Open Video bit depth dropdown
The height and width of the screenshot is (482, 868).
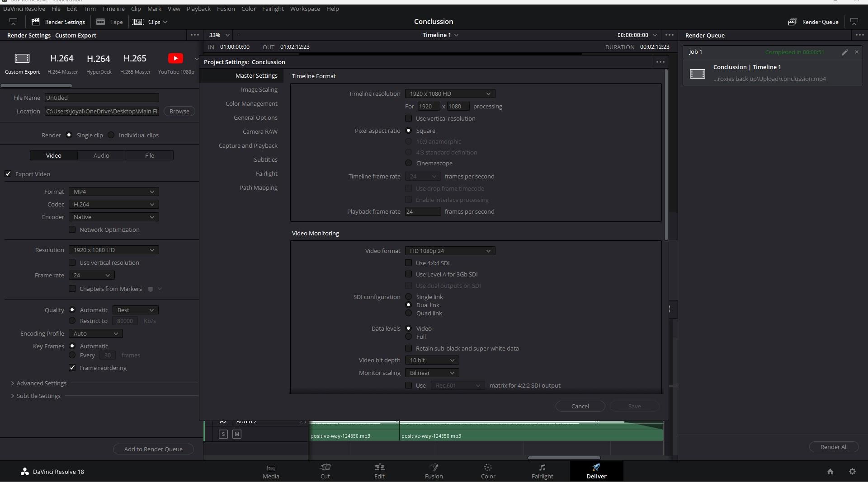pos(432,360)
